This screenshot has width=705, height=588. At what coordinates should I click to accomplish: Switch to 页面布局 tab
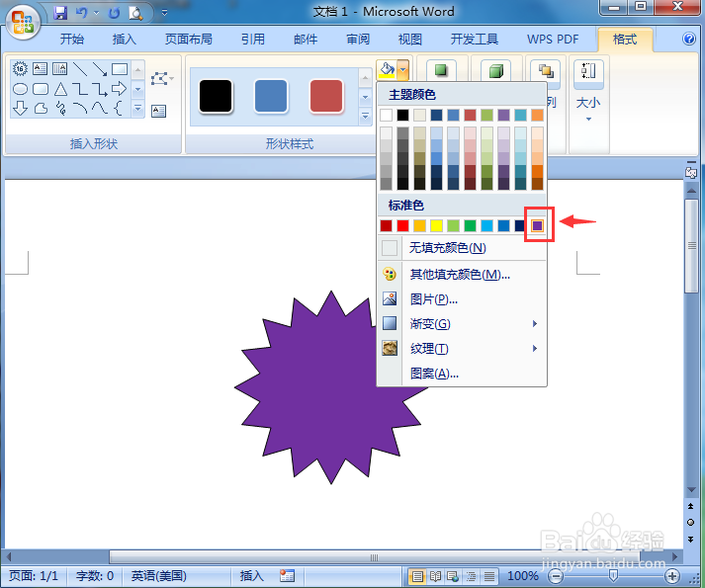pos(189,40)
